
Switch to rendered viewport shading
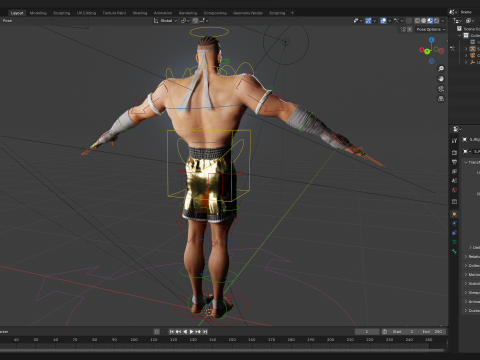(x=436, y=21)
